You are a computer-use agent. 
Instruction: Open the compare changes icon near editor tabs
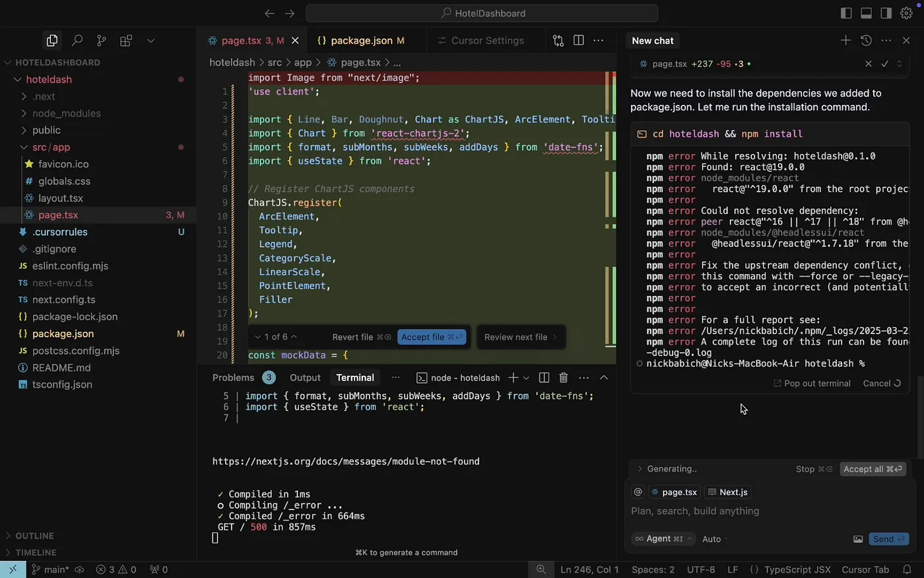coord(558,40)
